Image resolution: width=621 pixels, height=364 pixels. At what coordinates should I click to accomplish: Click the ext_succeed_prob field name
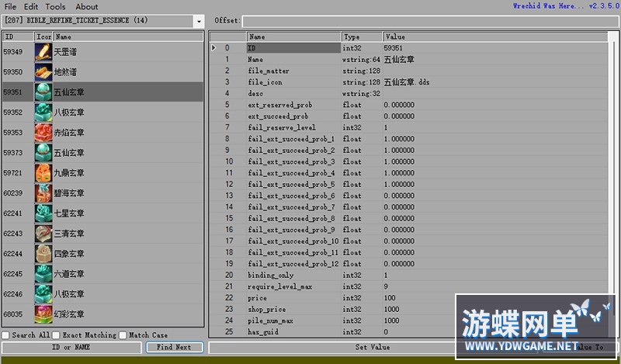278,116
